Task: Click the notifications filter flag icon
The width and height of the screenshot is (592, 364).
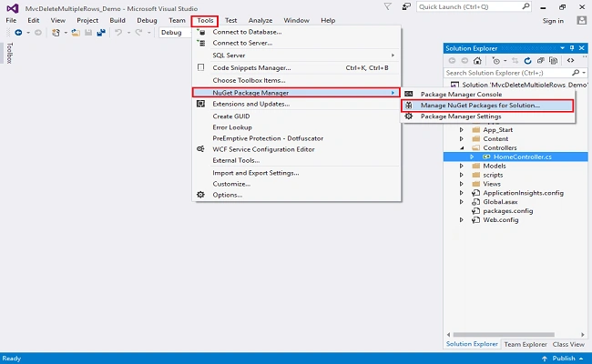Action: coord(387,6)
